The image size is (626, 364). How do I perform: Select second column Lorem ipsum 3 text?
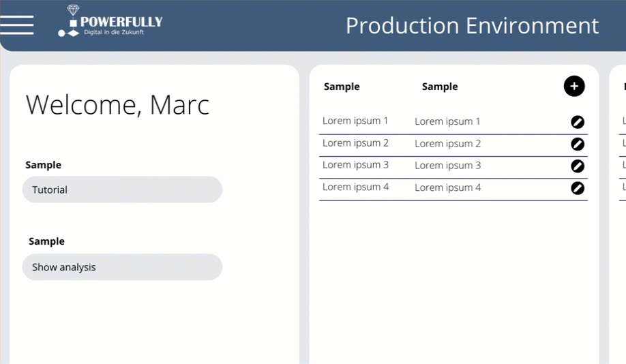coord(447,166)
